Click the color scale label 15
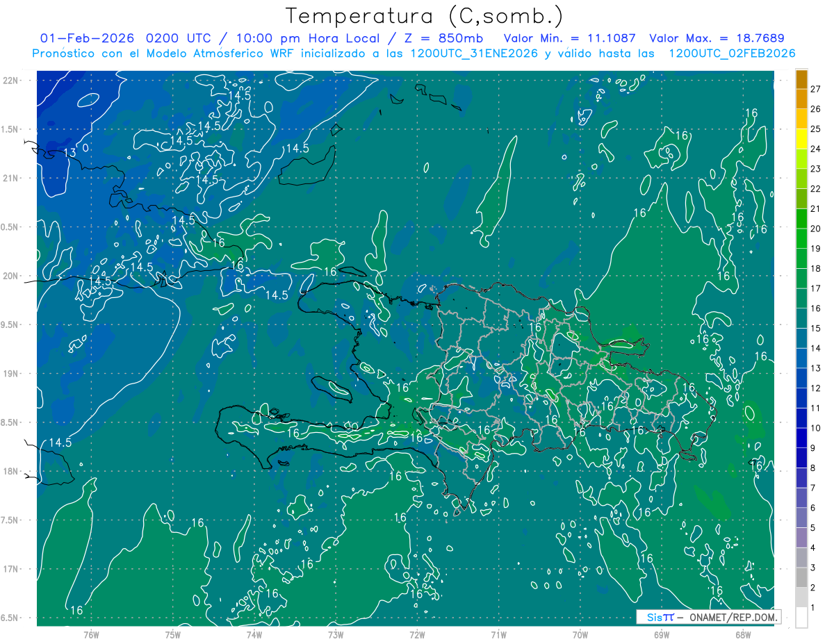834x644 pixels. 816,328
